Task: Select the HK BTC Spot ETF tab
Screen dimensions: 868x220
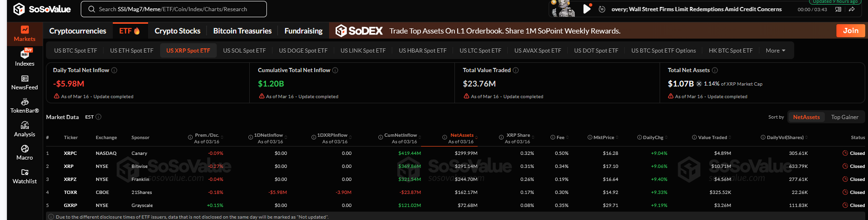Action: pos(731,51)
